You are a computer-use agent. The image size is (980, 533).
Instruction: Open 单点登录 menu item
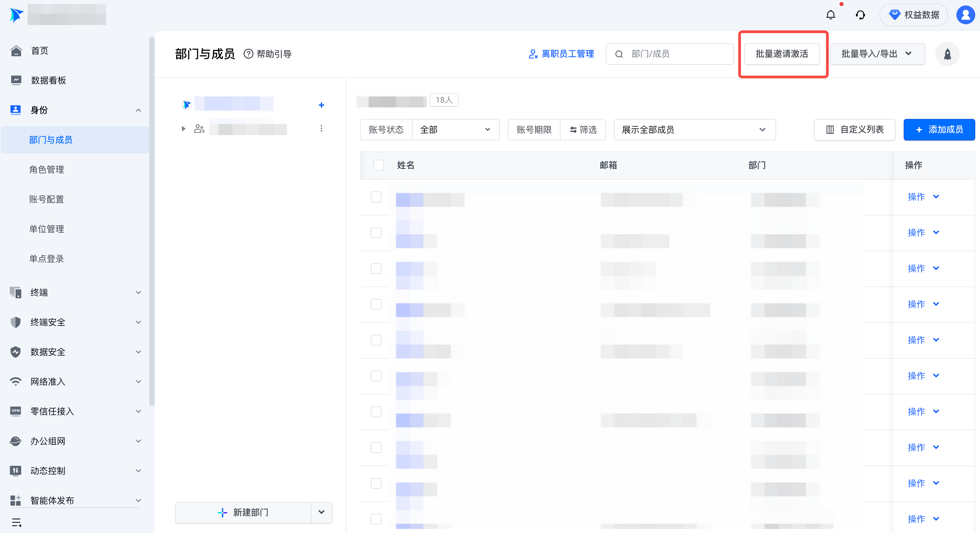(x=46, y=259)
